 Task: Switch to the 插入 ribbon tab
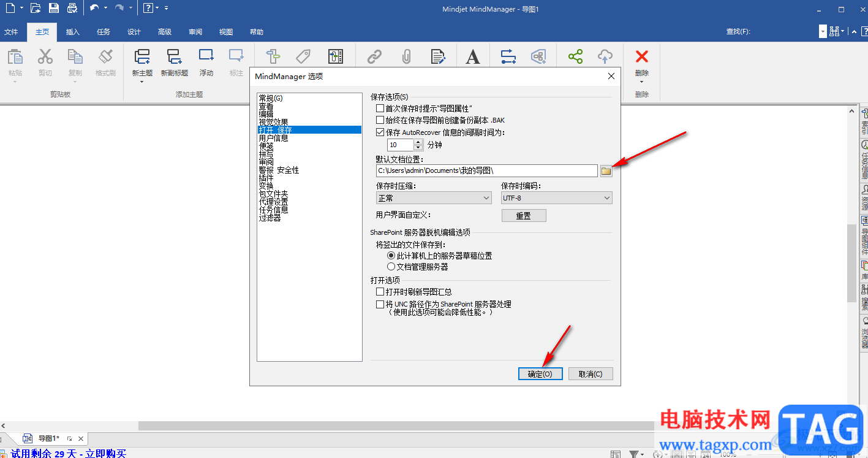pos(73,32)
